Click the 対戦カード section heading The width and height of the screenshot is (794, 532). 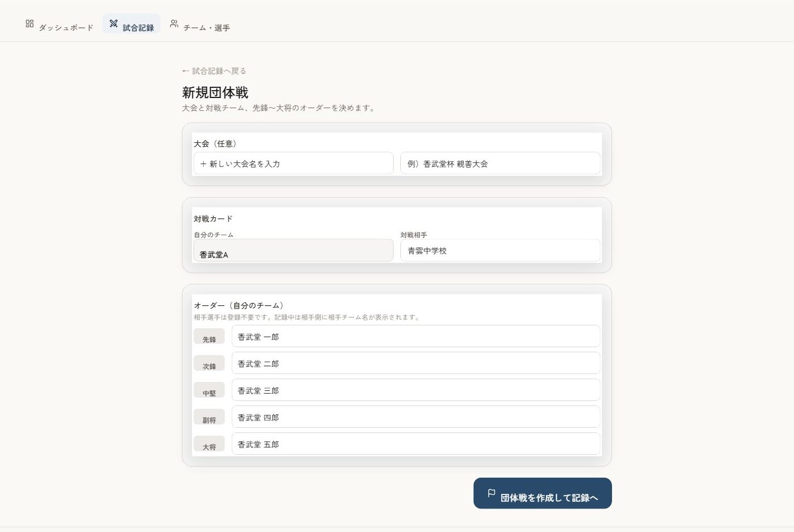[213, 219]
